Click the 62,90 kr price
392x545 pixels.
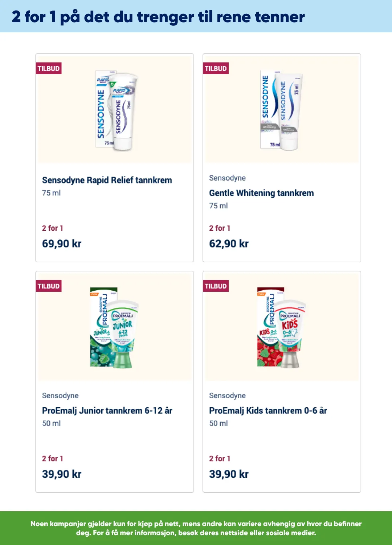pos(229,243)
